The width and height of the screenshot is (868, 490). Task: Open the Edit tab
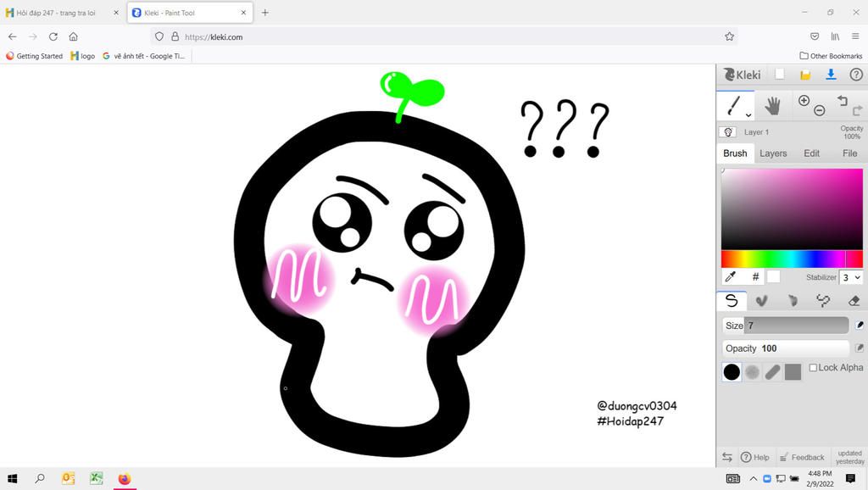810,153
